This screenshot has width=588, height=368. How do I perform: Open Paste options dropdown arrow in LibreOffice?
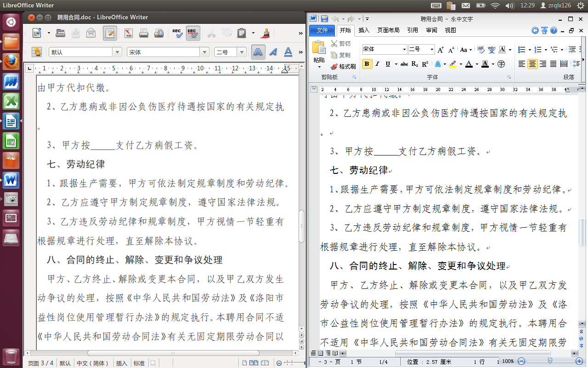click(253, 33)
